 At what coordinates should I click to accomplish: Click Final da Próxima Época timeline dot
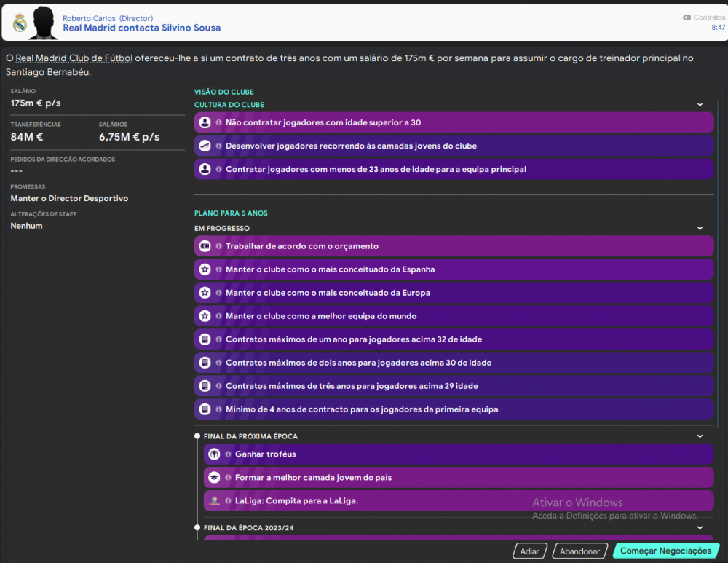(197, 436)
